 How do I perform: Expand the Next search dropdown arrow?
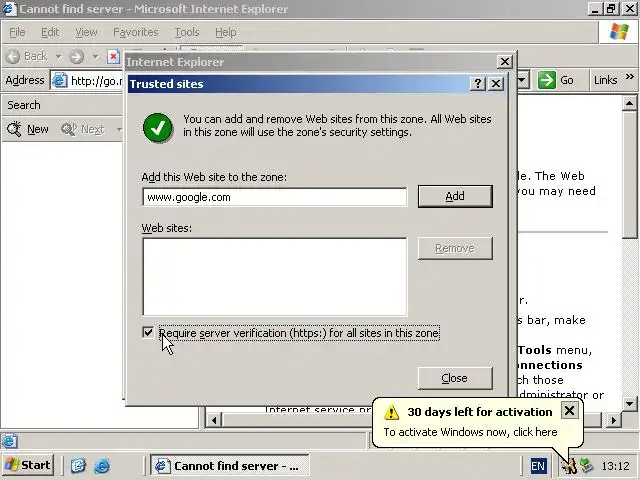119,130
